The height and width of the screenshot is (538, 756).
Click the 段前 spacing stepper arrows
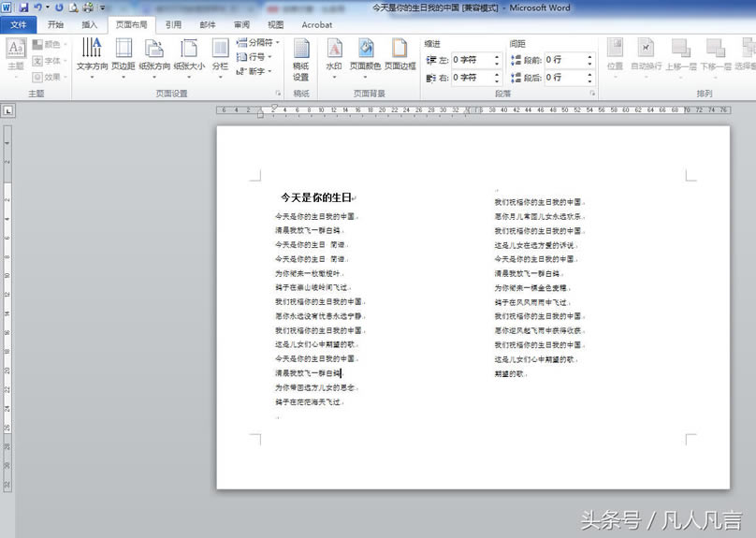coord(589,60)
